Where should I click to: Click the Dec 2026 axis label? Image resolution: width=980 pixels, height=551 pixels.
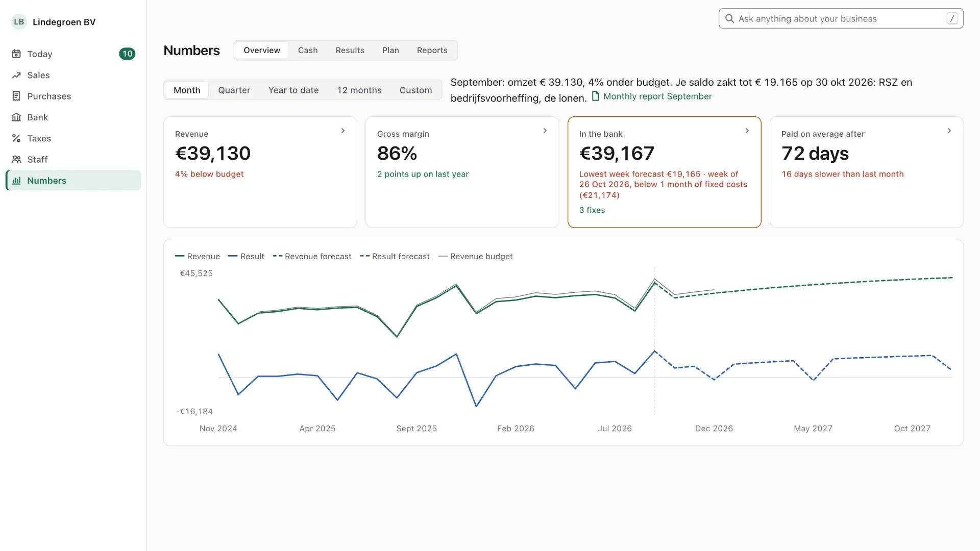pos(714,429)
